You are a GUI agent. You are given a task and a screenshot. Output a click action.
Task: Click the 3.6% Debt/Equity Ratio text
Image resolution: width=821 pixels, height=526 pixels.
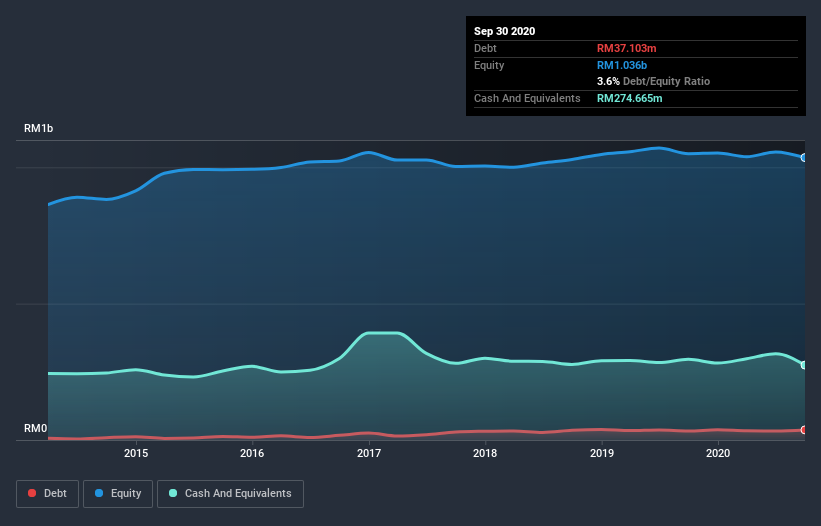click(x=653, y=82)
